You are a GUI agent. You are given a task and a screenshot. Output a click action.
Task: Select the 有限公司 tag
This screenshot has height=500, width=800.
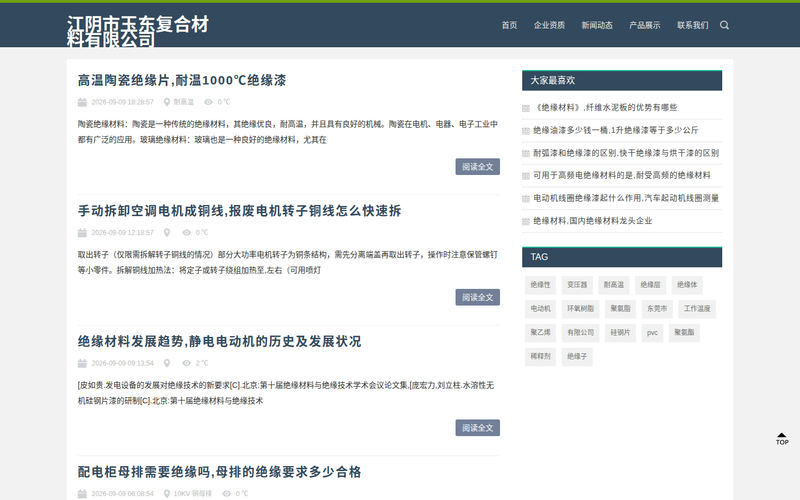click(x=581, y=332)
